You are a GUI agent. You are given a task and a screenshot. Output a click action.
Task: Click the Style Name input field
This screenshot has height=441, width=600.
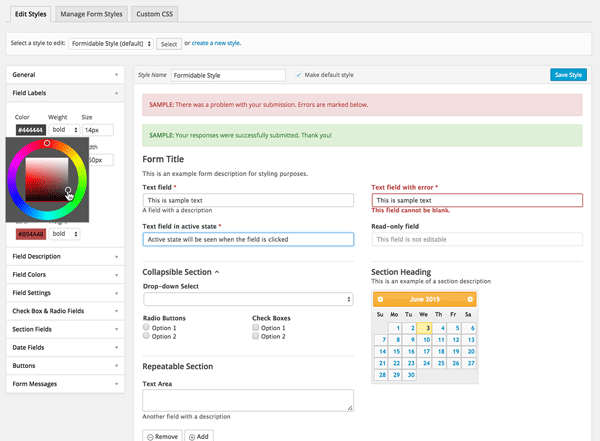coord(229,75)
